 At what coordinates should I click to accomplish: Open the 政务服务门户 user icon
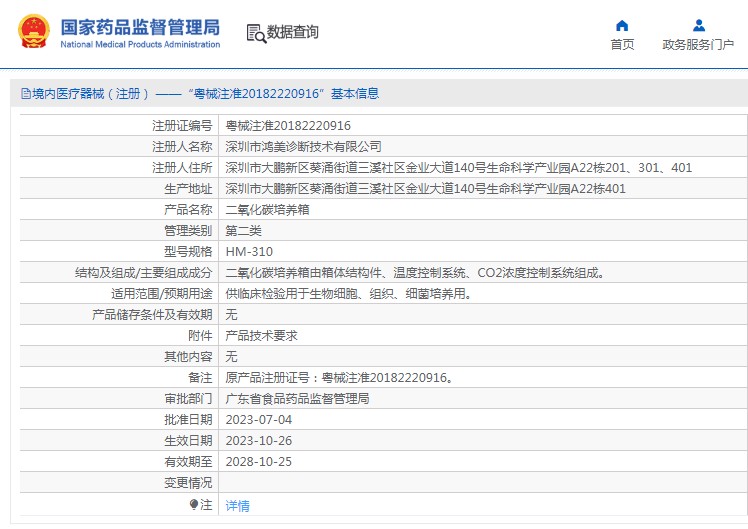click(699, 25)
